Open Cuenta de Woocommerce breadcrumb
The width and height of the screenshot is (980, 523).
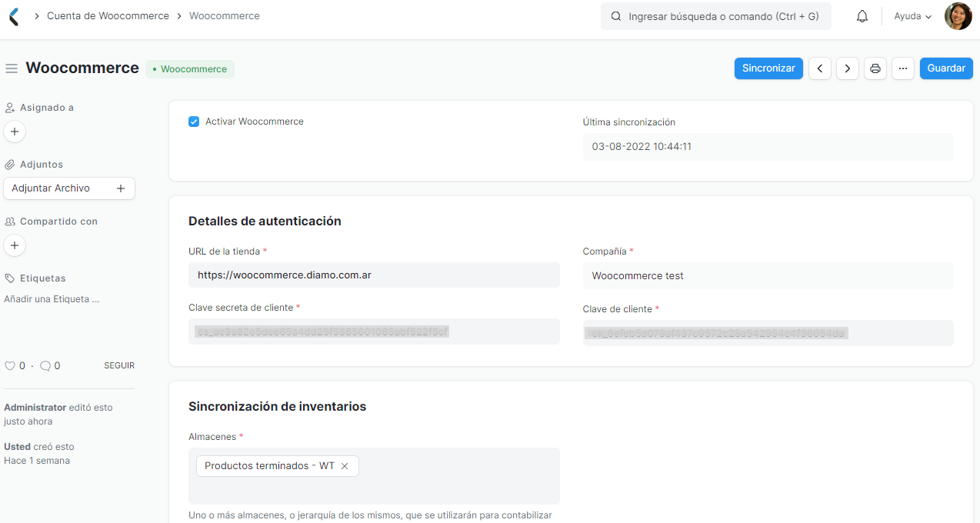tap(108, 15)
